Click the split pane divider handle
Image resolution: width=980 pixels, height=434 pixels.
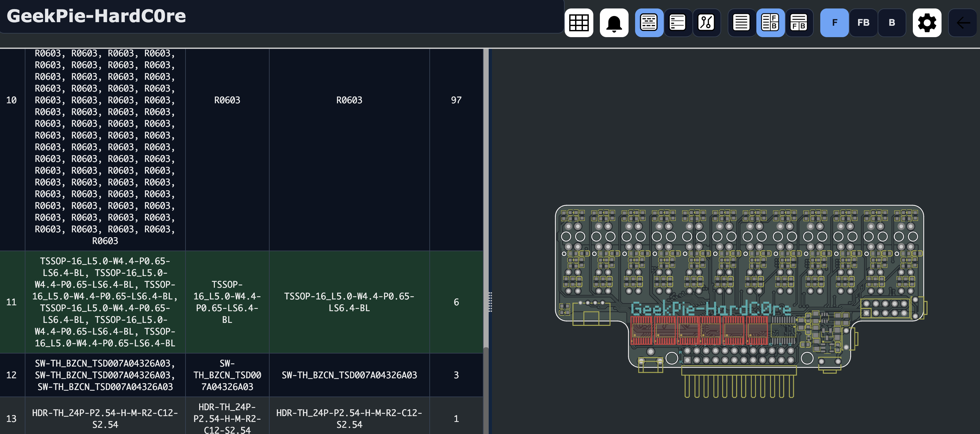[490, 302]
